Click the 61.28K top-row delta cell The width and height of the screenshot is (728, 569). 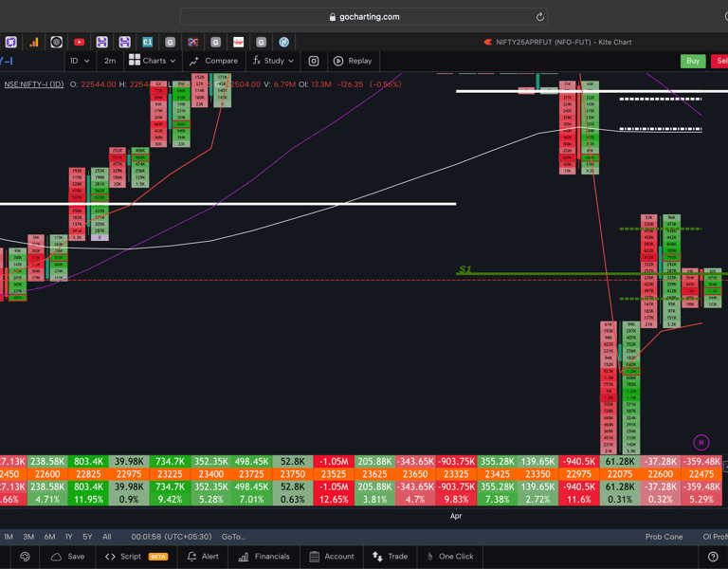coord(620,462)
